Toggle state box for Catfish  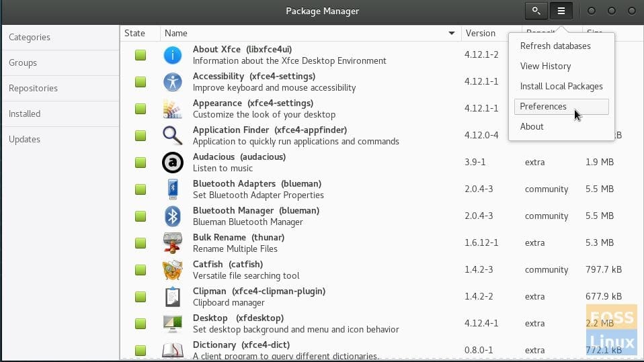pyautogui.click(x=140, y=270)
